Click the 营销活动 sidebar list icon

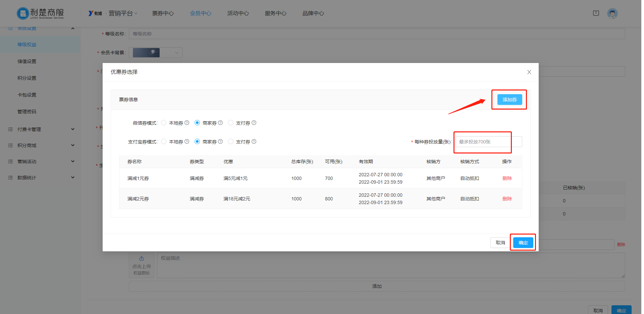[10, 162]
